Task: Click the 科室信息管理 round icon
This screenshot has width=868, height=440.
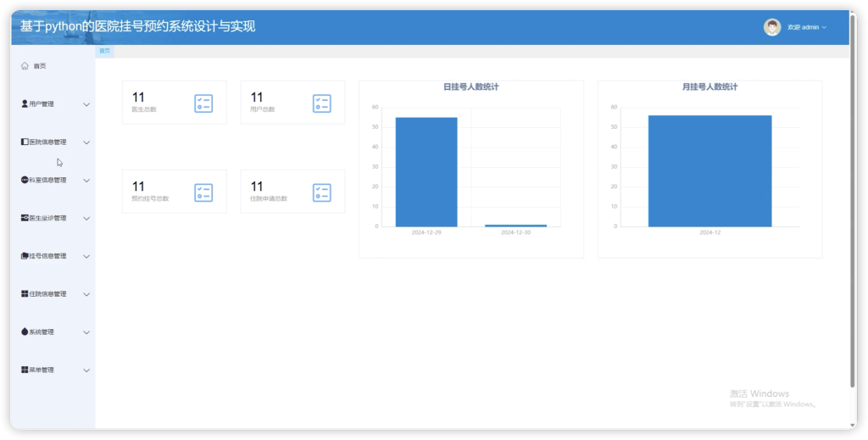Action: [x=25, y=180]
